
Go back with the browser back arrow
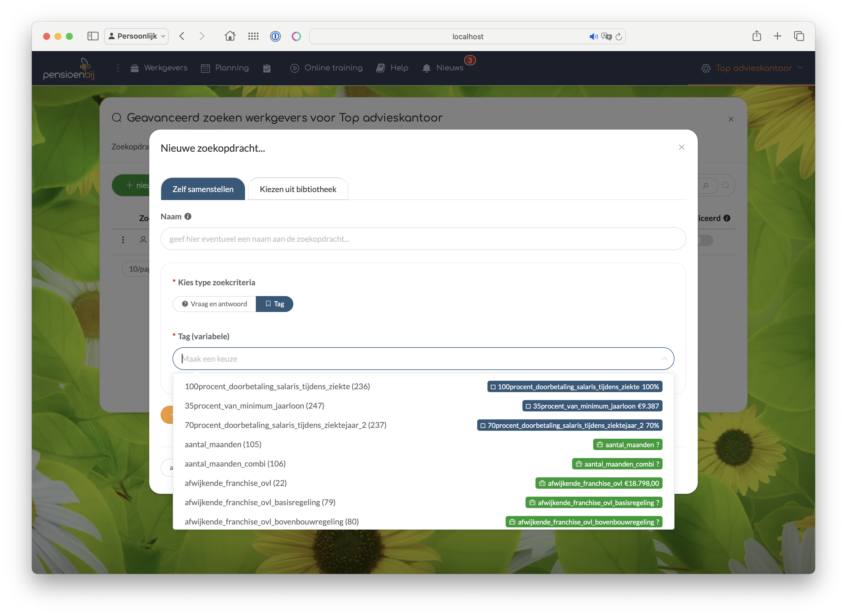coord(182,36)
